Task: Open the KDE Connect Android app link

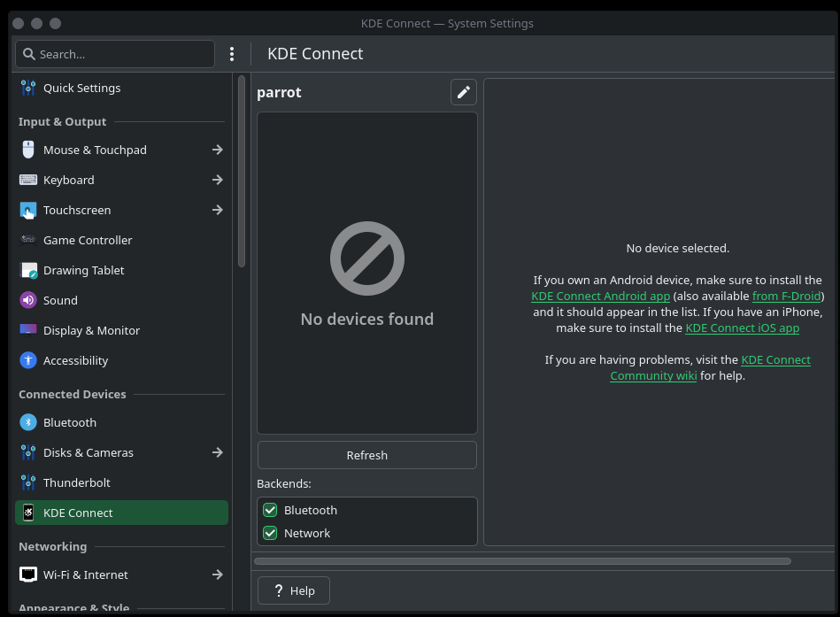Action: [600, 296]
